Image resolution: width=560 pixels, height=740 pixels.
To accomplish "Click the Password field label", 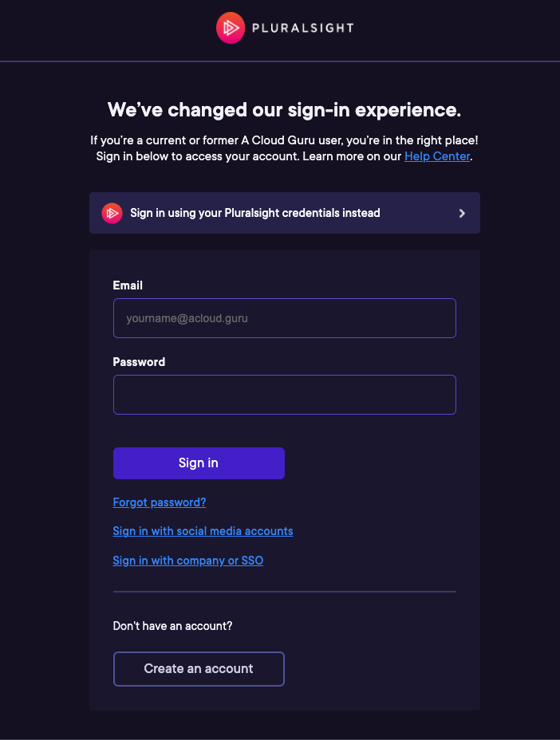I will (x=139, y=361).
